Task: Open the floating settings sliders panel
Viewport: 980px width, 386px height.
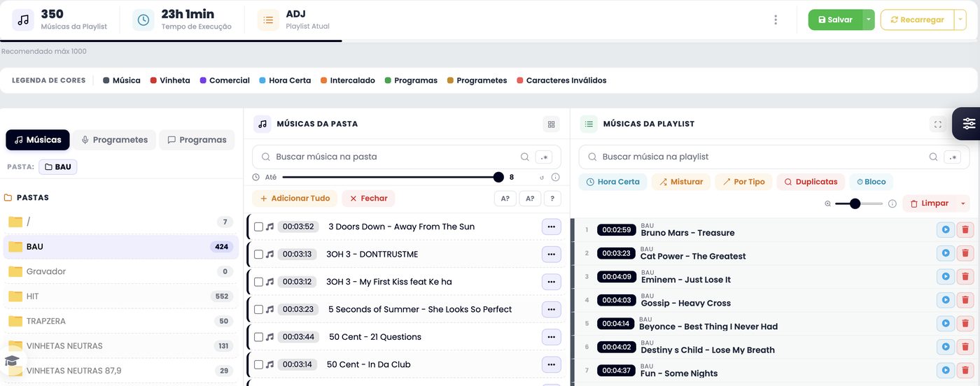Action: tap(968, 124)
